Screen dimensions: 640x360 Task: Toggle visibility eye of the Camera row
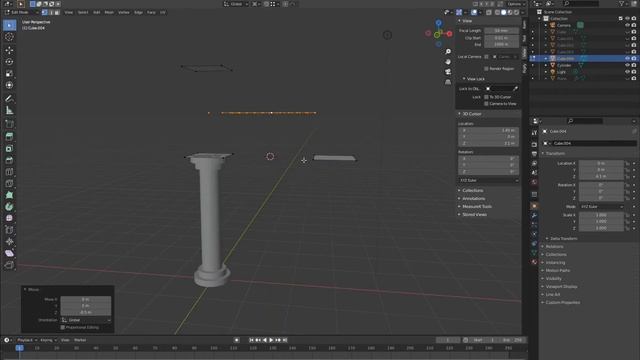[x=627, y=25]
